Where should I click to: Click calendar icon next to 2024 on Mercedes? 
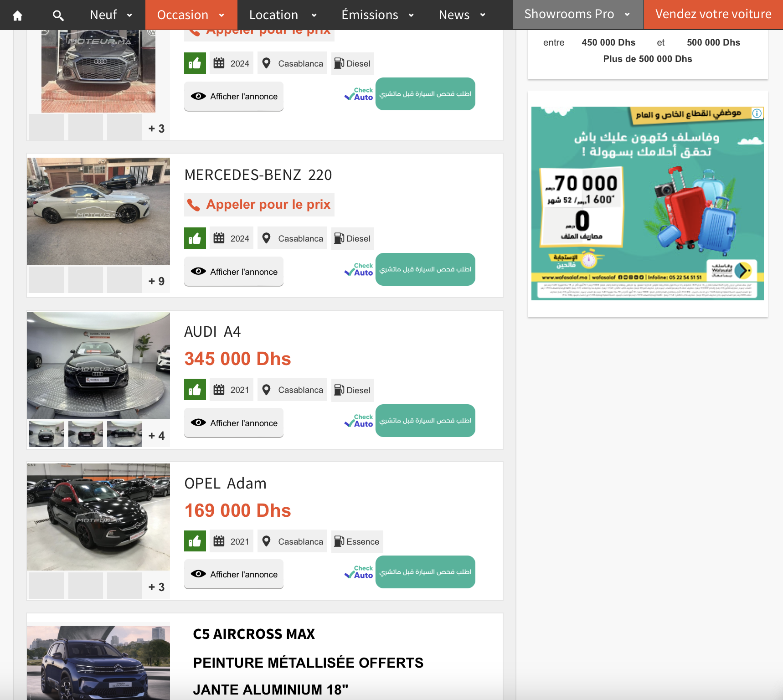coord(219,238)
